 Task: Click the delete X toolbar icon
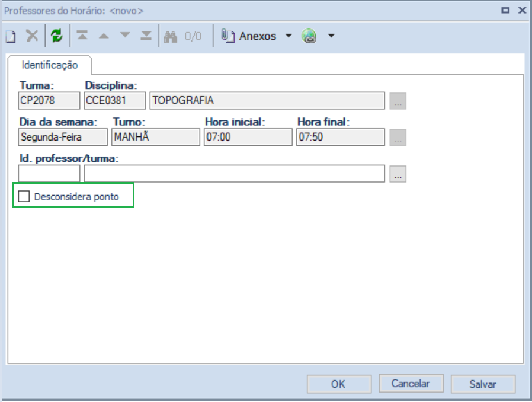click(x=32, y=36)
